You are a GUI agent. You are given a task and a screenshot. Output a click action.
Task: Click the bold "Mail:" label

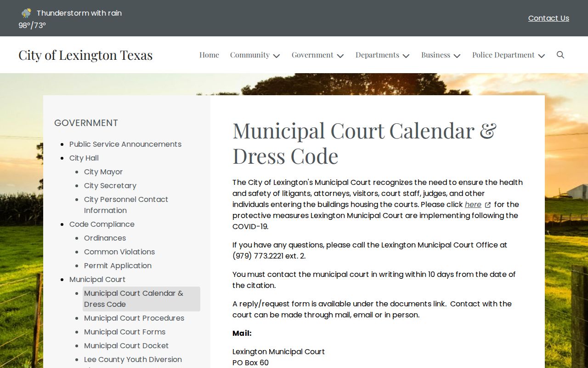pyautogui.click(x=242, y=333)
